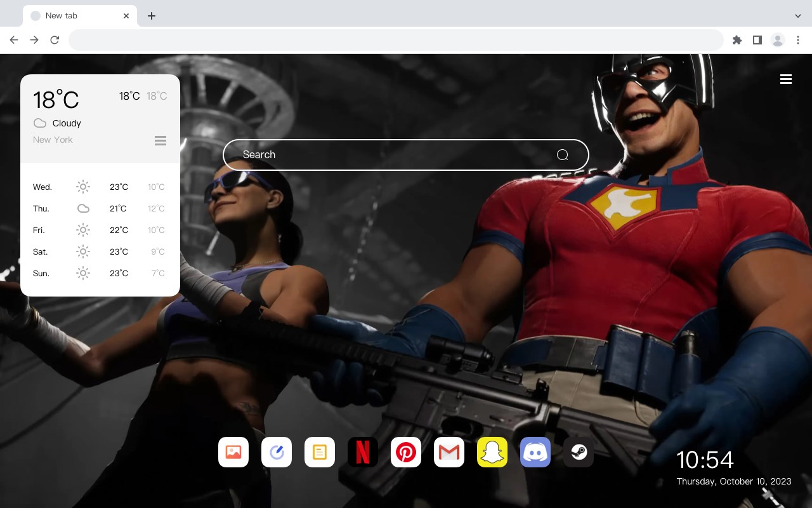
Task: Open the browser extensions puzzle icon
Action: (737, 40)
